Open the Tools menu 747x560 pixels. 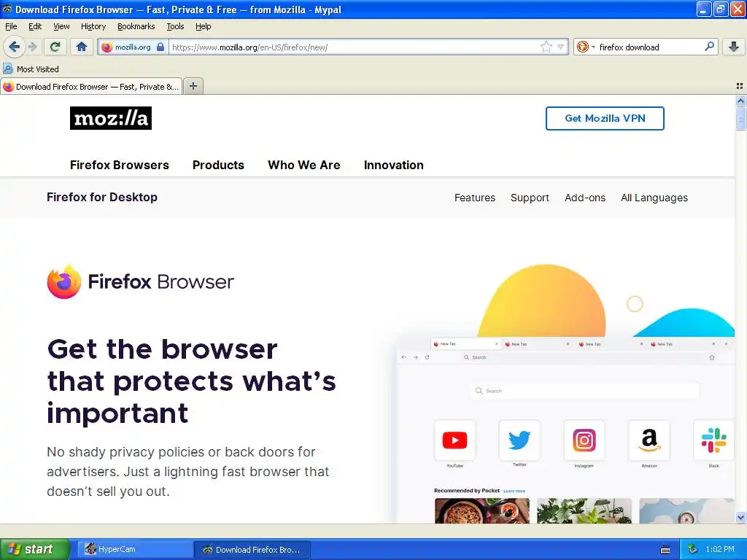pyautogui.click(x=175, y=26)
